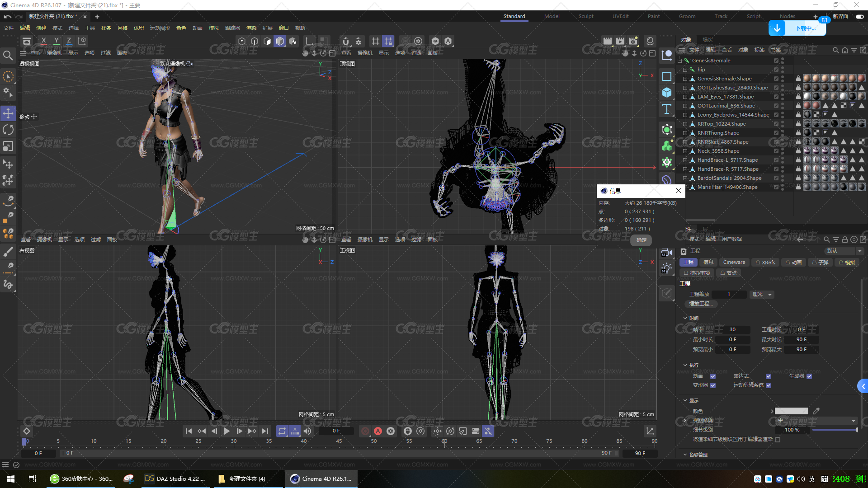Viewport: 868px width, 488px height.
Task: Click the record active objects keyframe button
Action: tap(365, 431)
